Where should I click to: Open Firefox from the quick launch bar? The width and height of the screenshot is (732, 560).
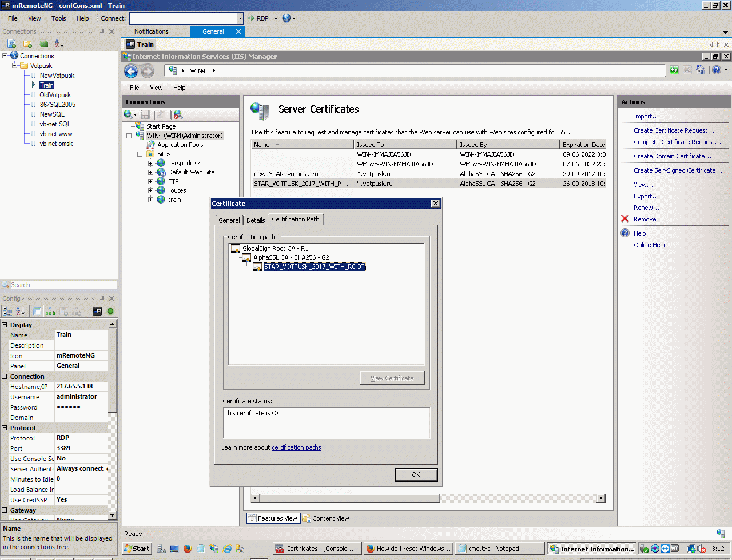pyautogui.click(x=187, y=549)
